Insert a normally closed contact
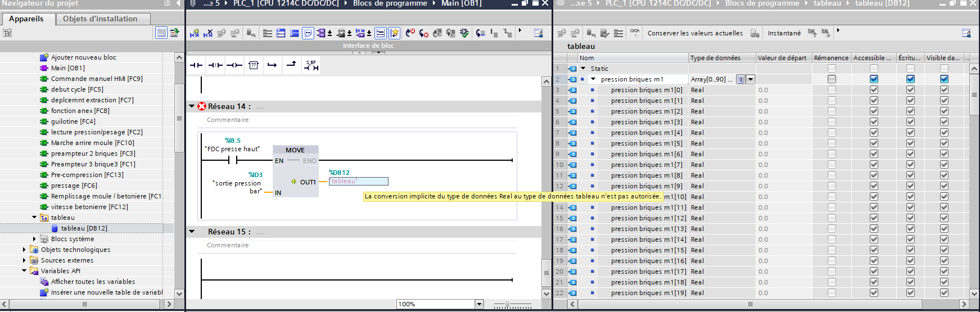The image size is (980, 312). coord(215,66)
